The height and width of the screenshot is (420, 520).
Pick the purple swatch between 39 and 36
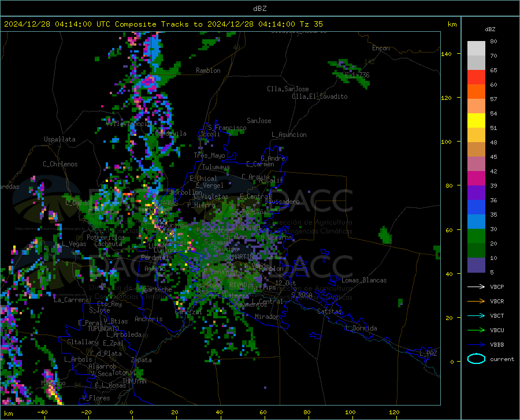(x=476, y=193)
